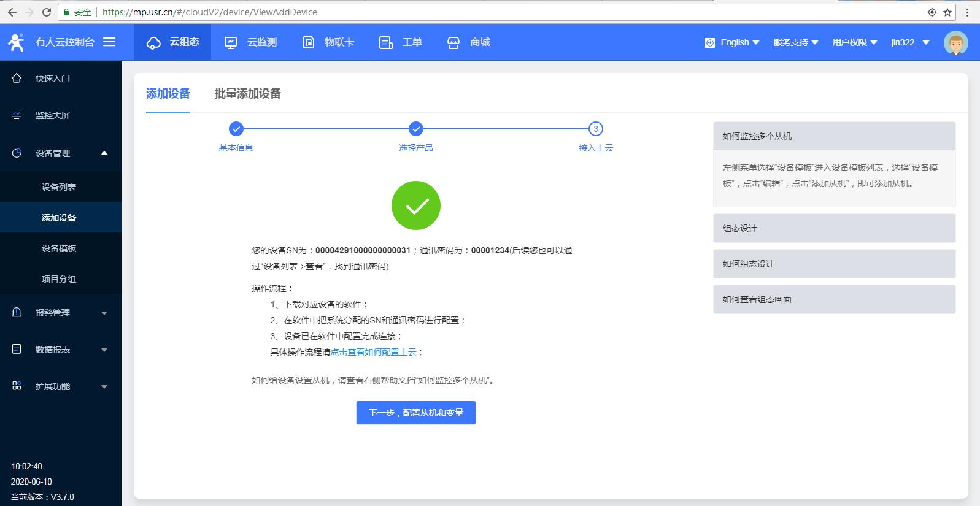Screen dimensions: 980x506
Task: Click the 物联卡 card icon
Action: (309, 42)
